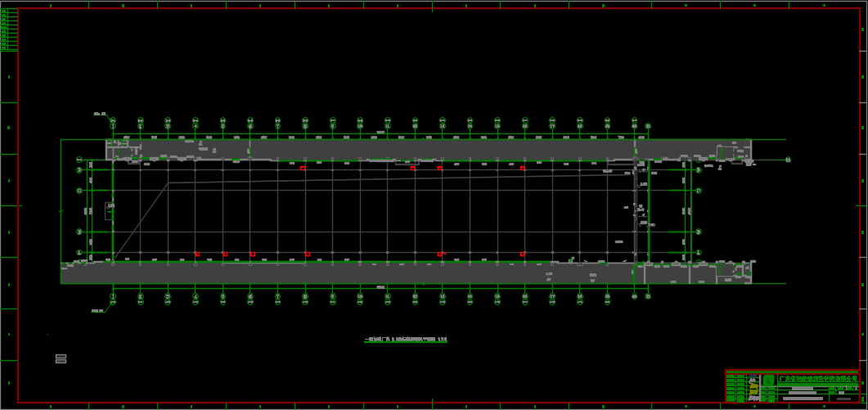The width and height of the screenshot is (868, 410).
Task: Select the company name in the title block
Action: 816,380
